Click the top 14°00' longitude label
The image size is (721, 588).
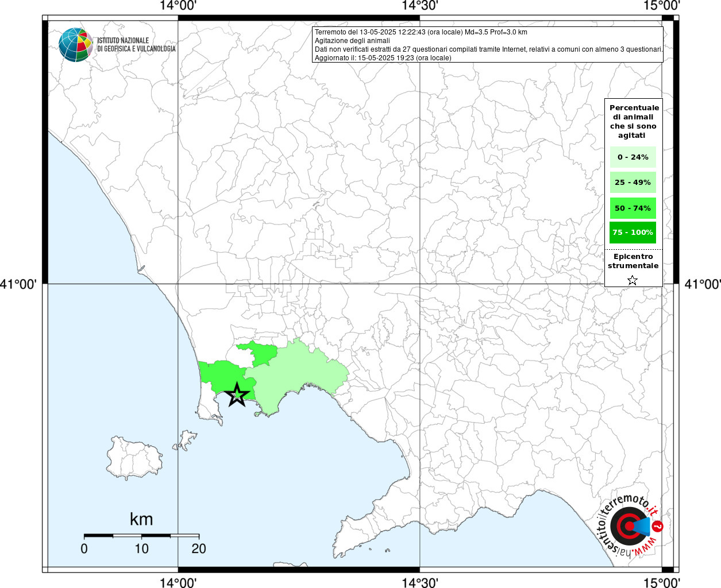(x=178, y=6)
